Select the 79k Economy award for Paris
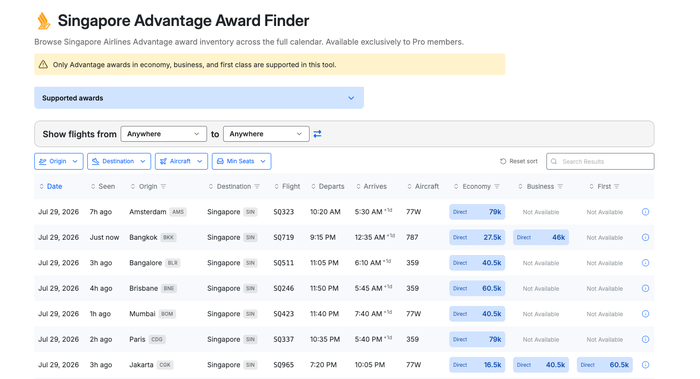The width and height of the screenshot is (700, 379). point(477,339)
